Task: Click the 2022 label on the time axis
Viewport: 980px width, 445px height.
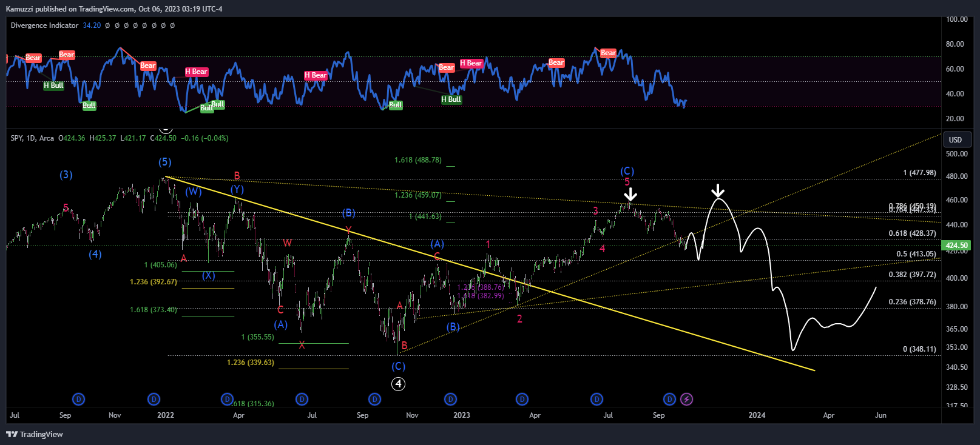Action: coord(166,415)
